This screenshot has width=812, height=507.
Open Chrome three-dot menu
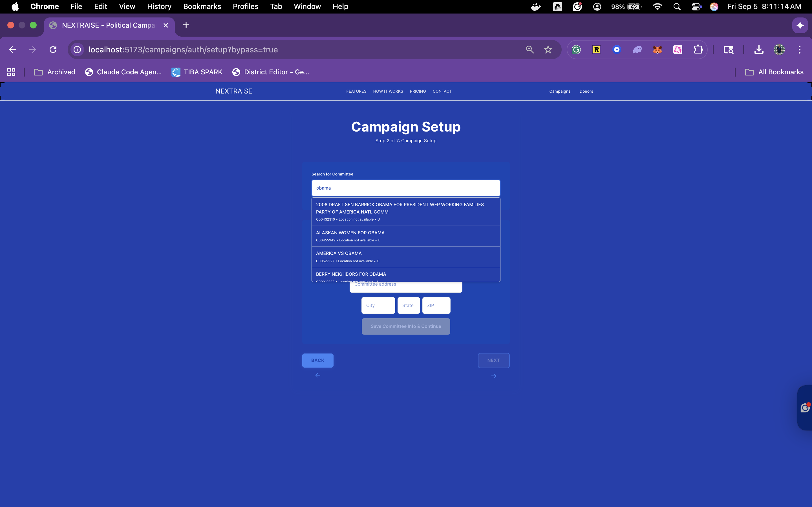point(799,50)
